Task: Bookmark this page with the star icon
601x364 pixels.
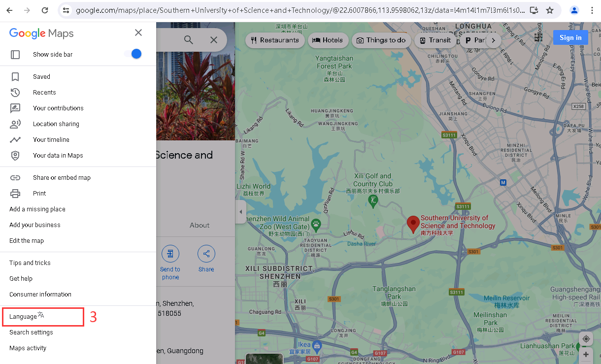Action: pos(550,10)
